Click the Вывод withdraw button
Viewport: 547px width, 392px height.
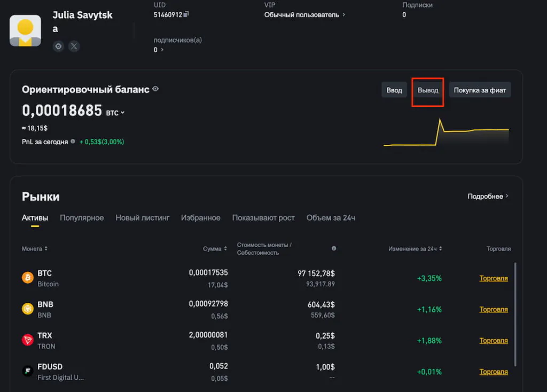(428, 90)
